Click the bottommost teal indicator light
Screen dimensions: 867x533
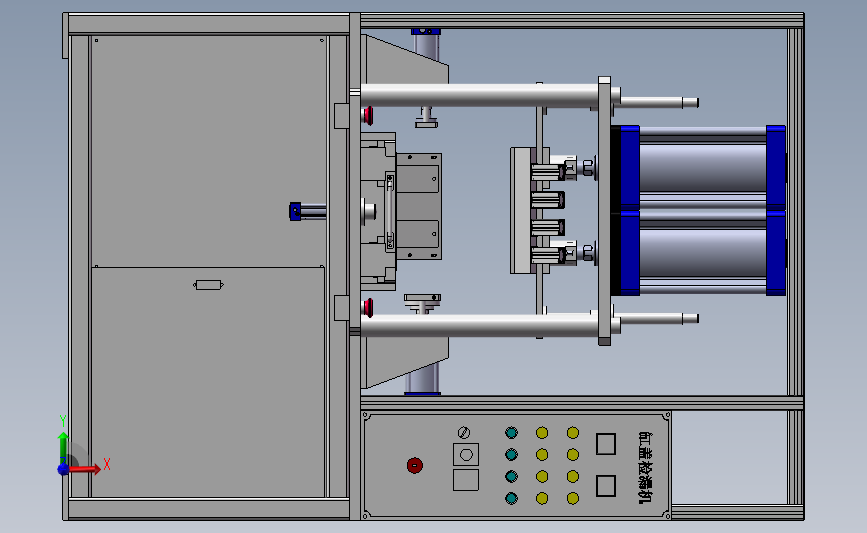coord(511,499)
